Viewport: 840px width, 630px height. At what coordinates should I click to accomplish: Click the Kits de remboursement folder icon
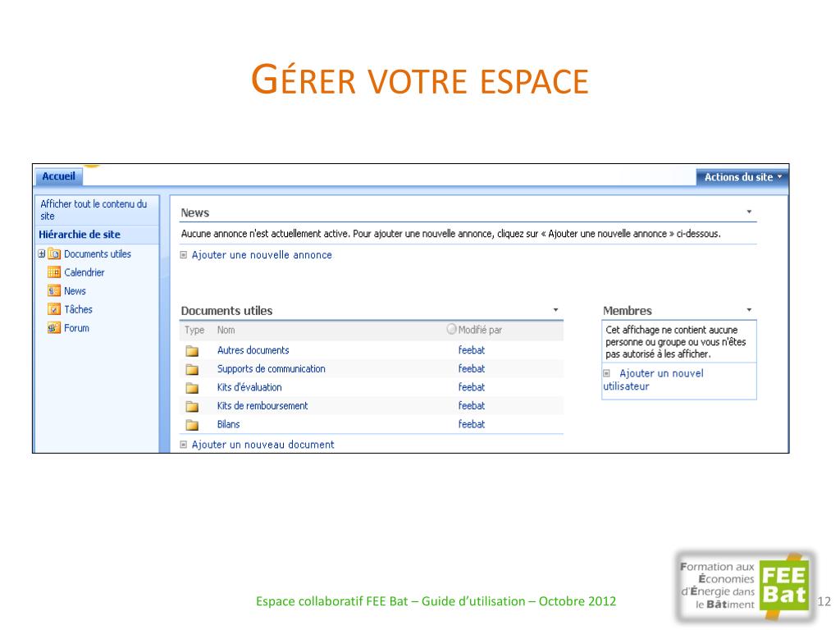click(x=192, y=407)
